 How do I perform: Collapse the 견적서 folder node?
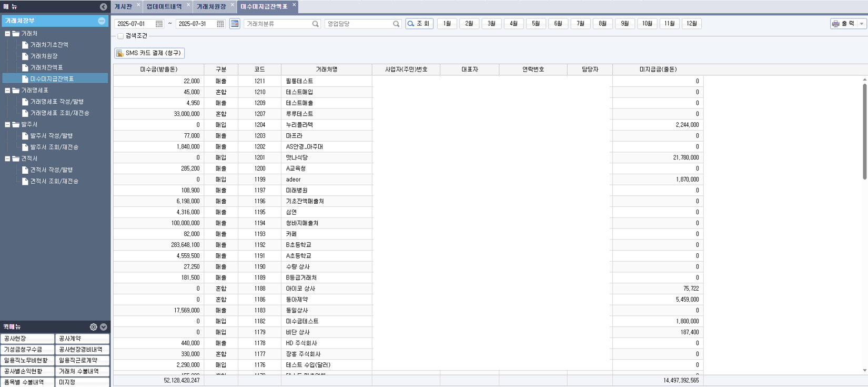pyautogui.click(x=7, y=158)
